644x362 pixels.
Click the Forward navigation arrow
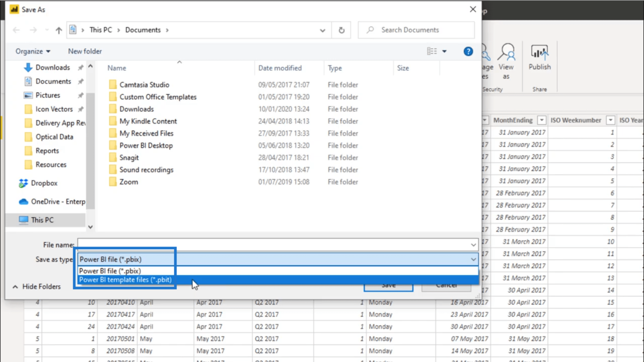pos(33,30)
